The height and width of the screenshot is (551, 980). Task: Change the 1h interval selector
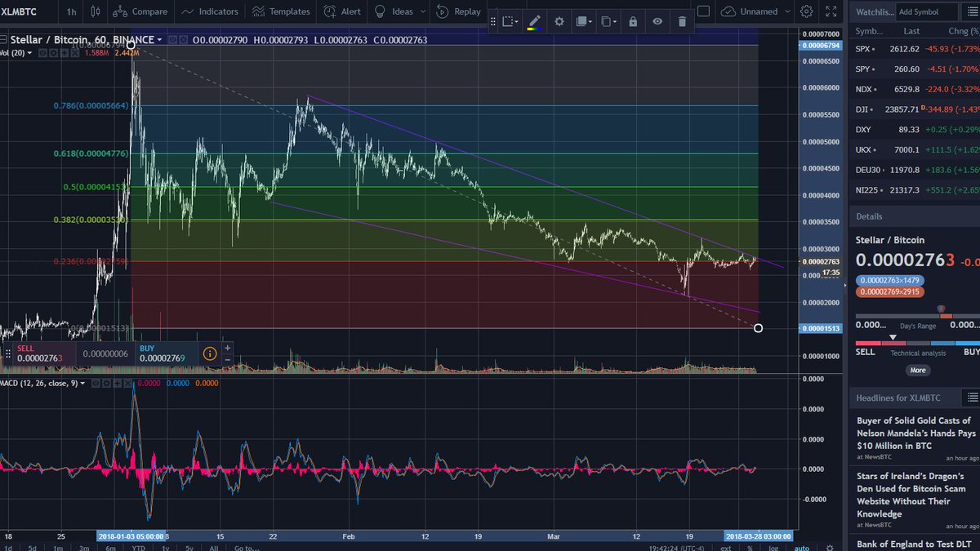coord(73,11)
